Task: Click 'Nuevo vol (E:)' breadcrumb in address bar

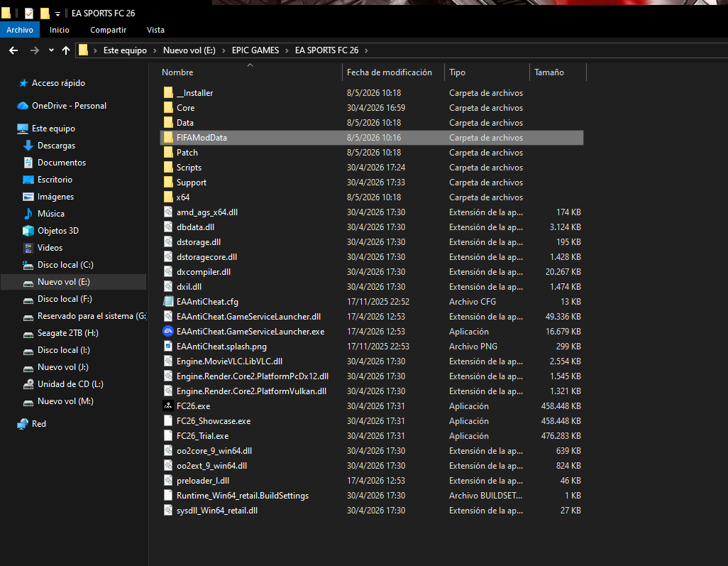Action: point(189,50)
